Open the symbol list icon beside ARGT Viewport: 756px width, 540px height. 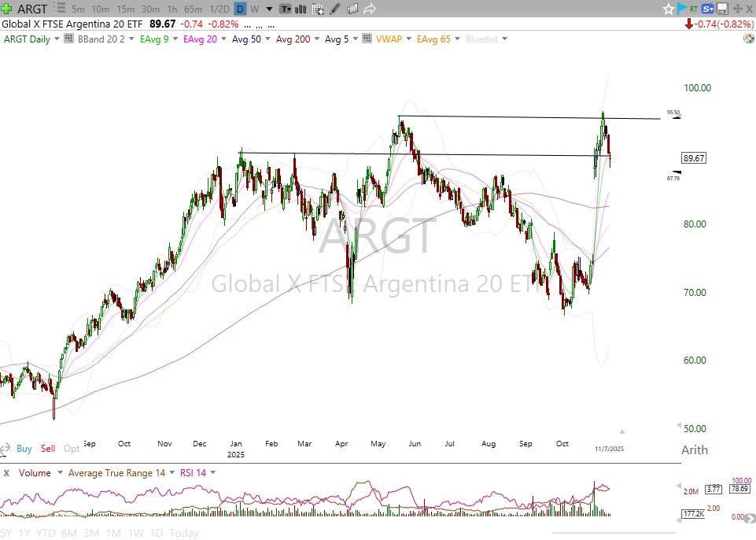60,8
